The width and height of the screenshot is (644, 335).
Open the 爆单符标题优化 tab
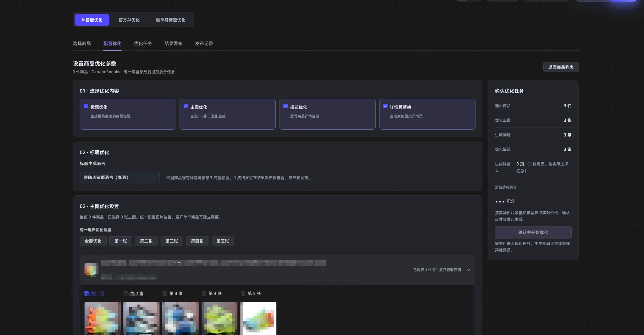pos(170,20)
